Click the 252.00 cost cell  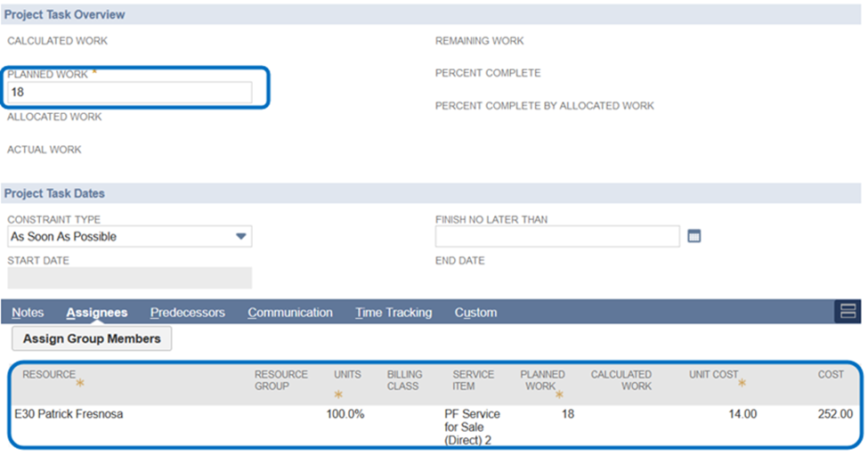tap(835, 414)
